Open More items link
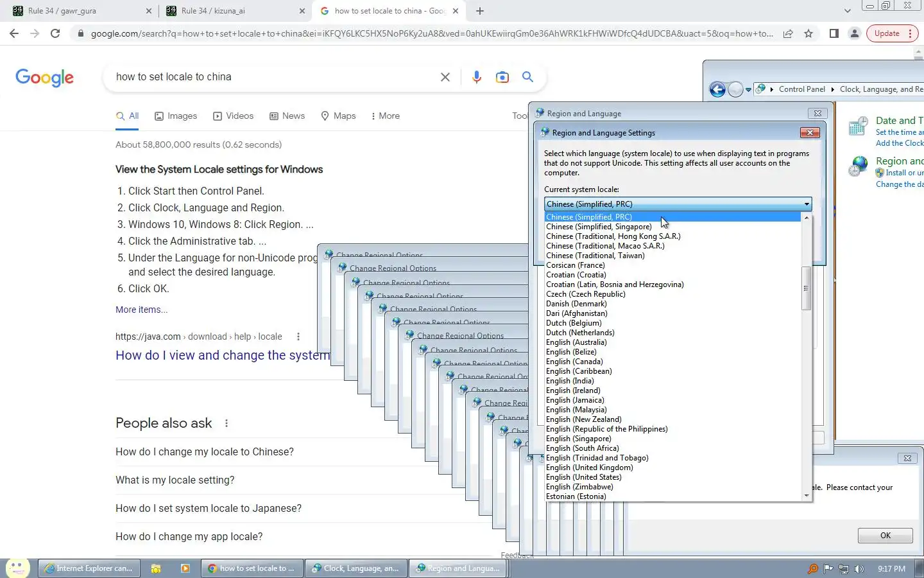 (141, 310)
